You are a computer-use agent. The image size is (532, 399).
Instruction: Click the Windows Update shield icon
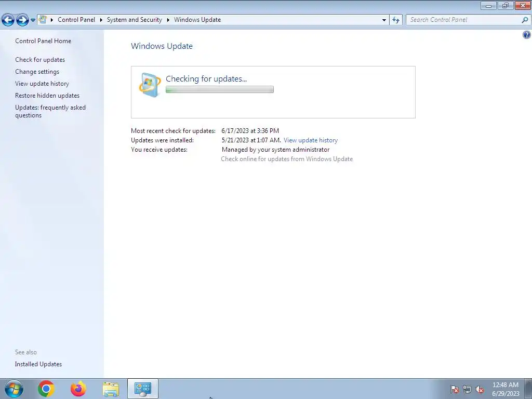point(150,85)
